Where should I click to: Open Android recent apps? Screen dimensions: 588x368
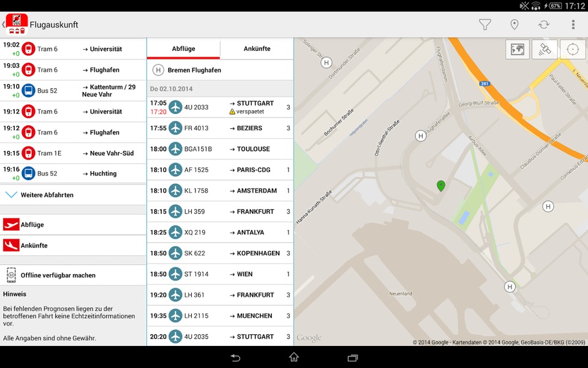coord(353,358)
